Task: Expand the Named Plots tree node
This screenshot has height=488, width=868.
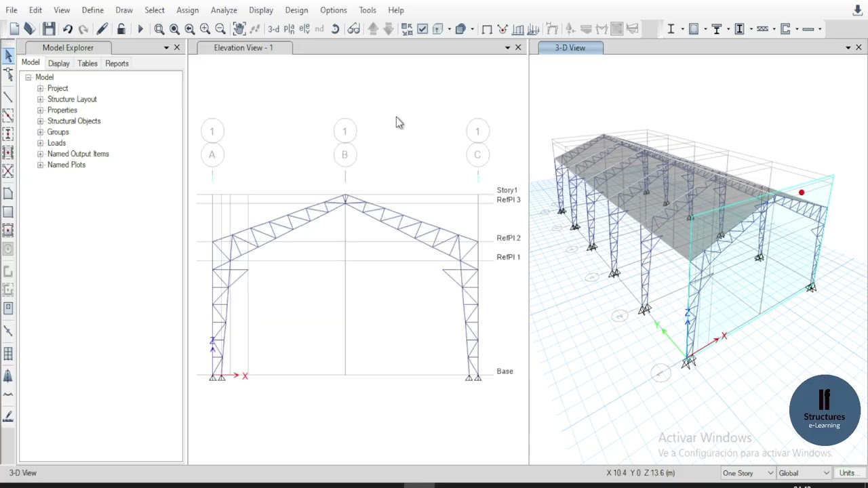Action: coord(40,165)
